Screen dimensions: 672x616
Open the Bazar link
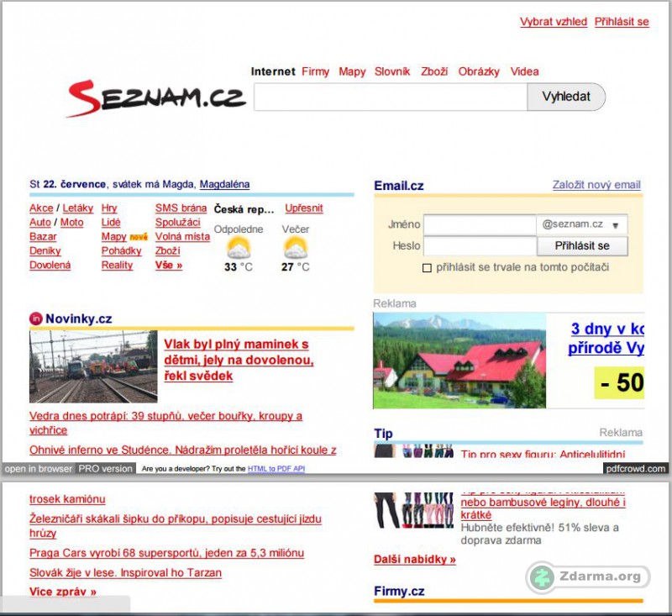(x=43, y=236)
